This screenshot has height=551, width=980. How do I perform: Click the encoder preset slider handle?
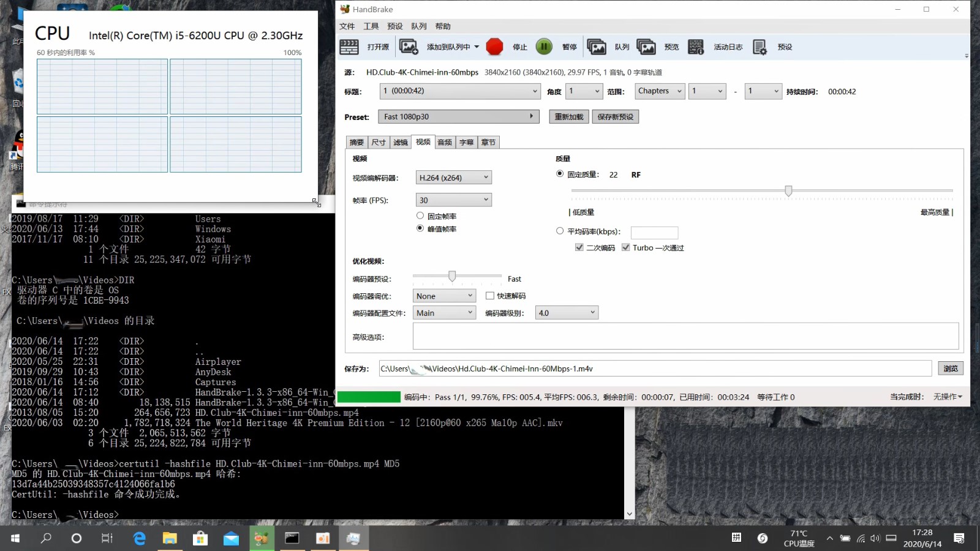(x=452, y=277)
